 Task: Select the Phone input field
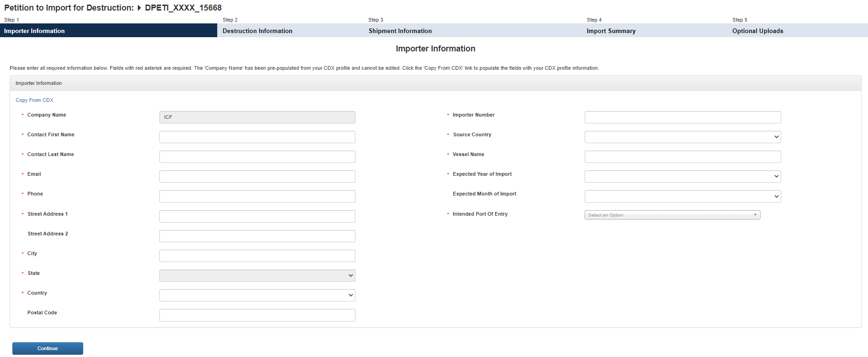point(257,196)
